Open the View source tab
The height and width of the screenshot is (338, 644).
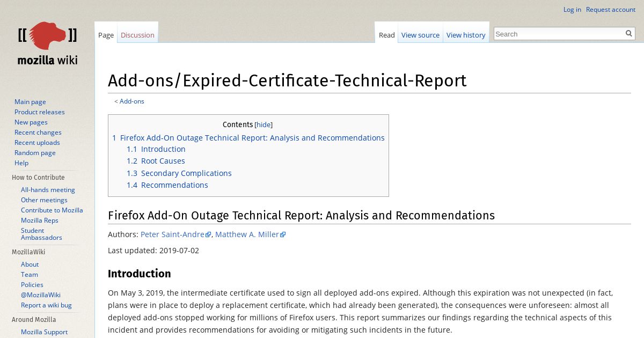point(420,35)
